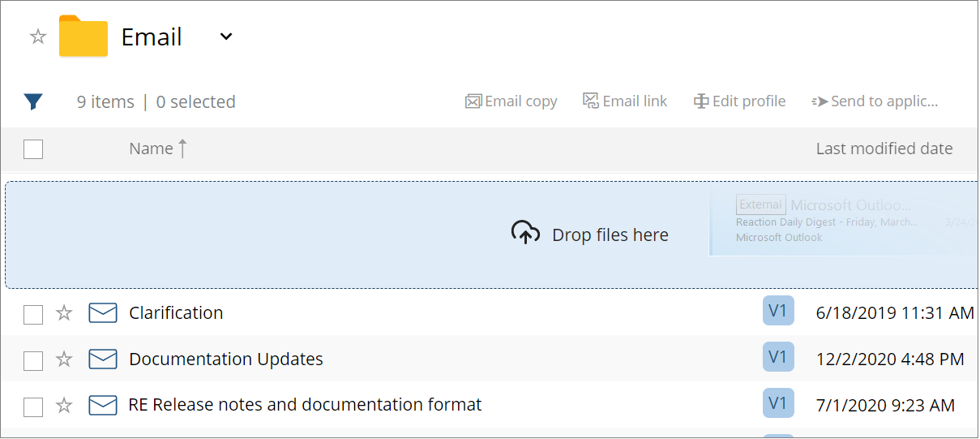Tick the Documentation Updates checkbox

tap(33, 360)
